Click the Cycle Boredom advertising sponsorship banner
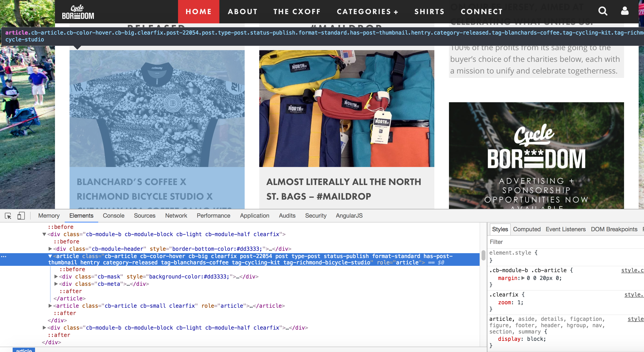Screen dimensions: 644x352 point(536,155)
